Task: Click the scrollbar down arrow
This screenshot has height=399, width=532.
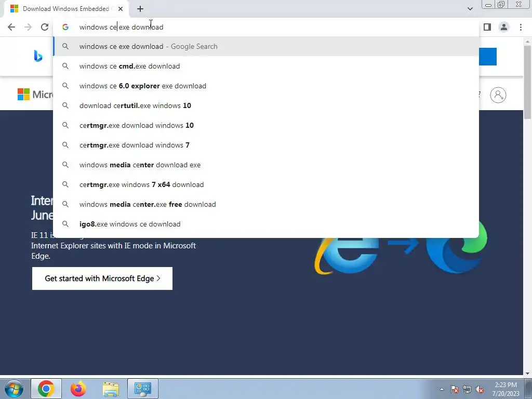Action: (x=527, y=373)
